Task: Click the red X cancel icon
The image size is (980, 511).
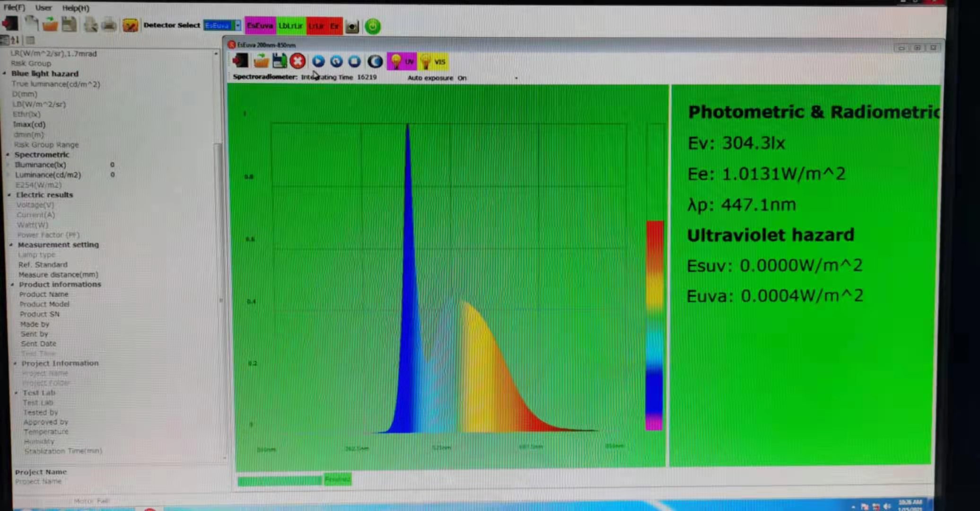Action: pyautogui.click(x=297, y=61)
